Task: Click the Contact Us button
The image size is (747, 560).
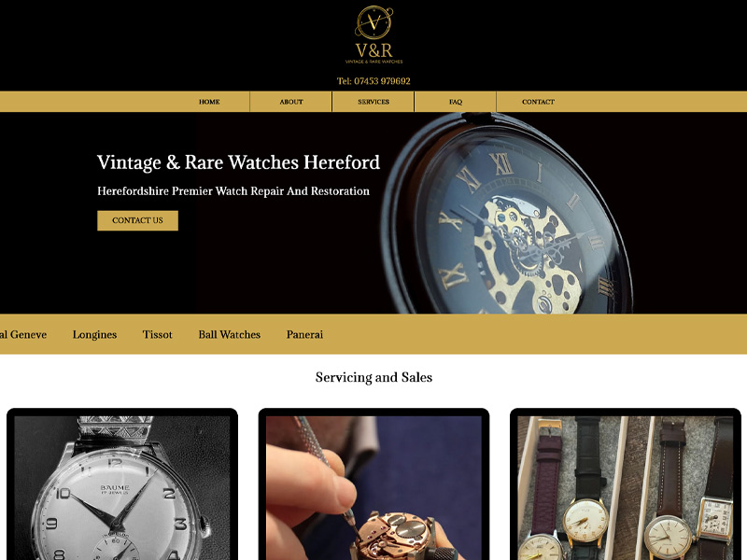Action: [137, 220]
